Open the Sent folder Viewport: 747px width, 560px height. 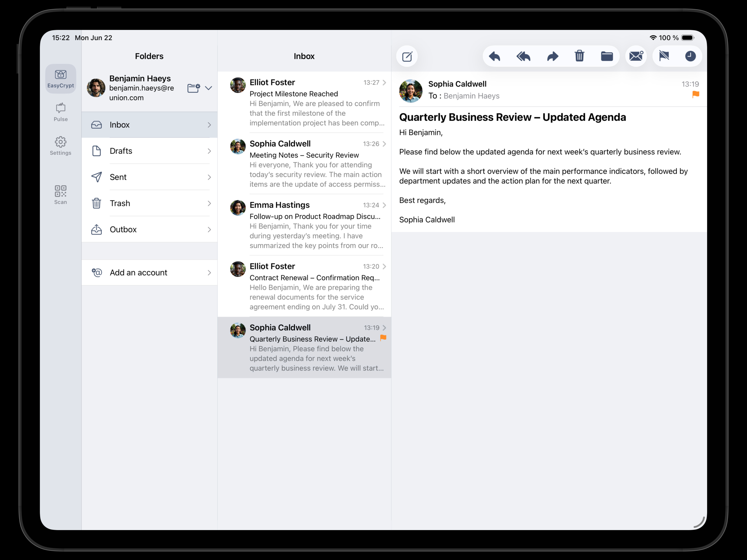click(x=150, y=177)
